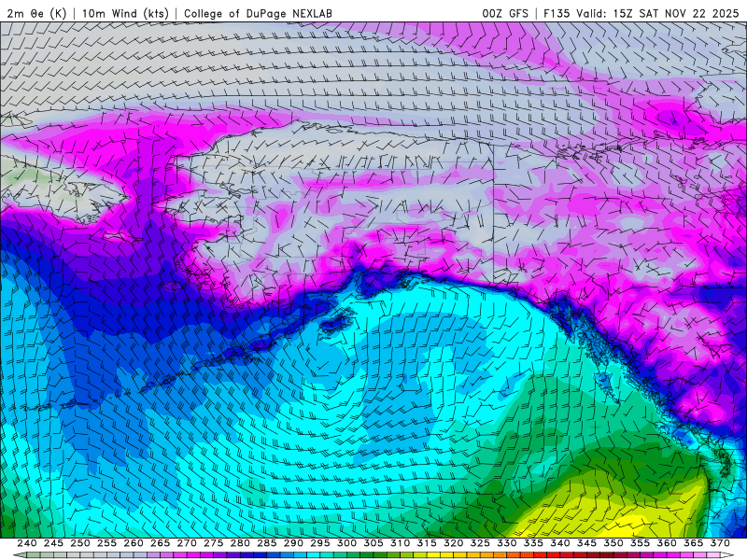
Task: Click the 290 legend value
Action: tap(293, 543)
